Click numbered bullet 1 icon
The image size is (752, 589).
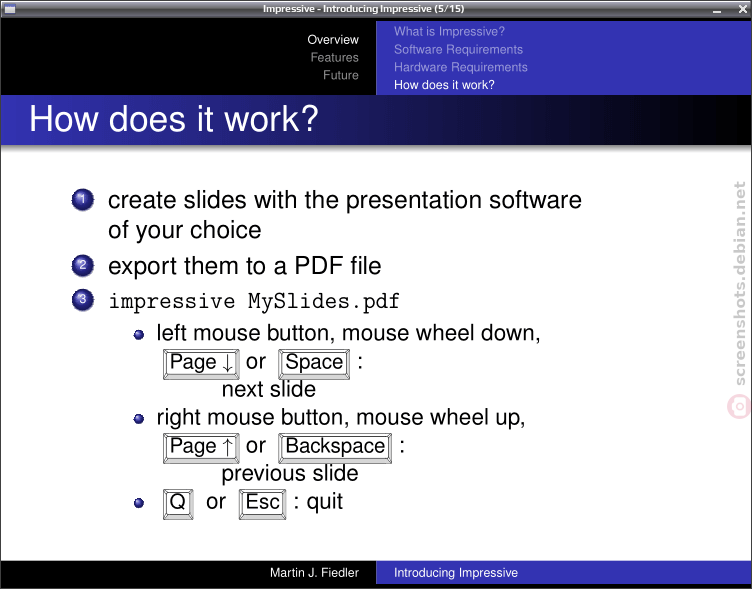point(82,200)
